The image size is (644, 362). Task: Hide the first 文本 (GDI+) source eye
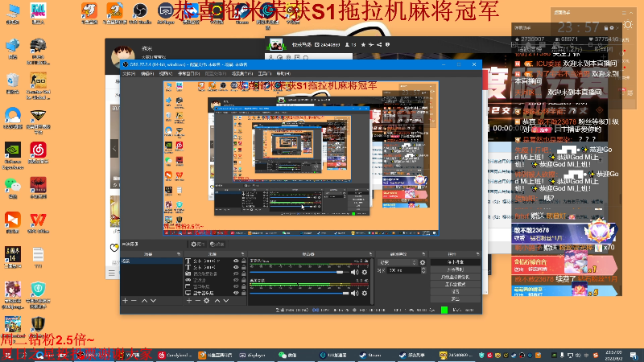tap(236, 261)
